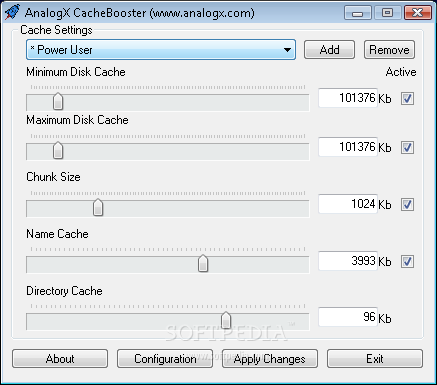
Task: Open the Power User profile dropdown
Action: coord(161,50)
